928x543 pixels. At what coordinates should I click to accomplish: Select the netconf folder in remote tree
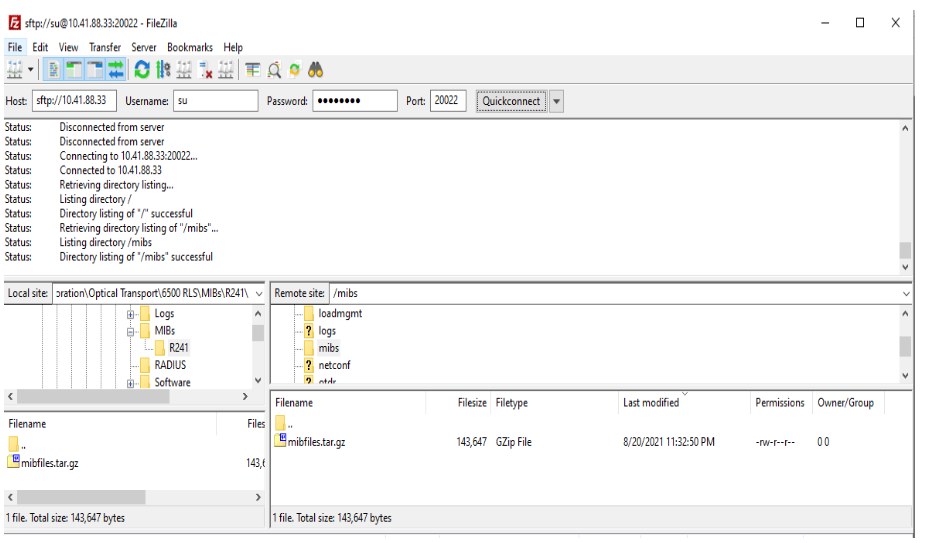pos(334,365)
